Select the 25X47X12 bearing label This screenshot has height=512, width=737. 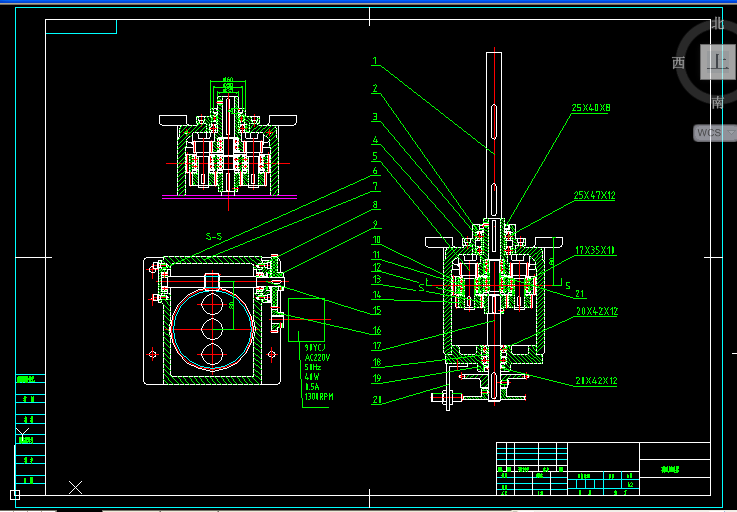[594, 196]
